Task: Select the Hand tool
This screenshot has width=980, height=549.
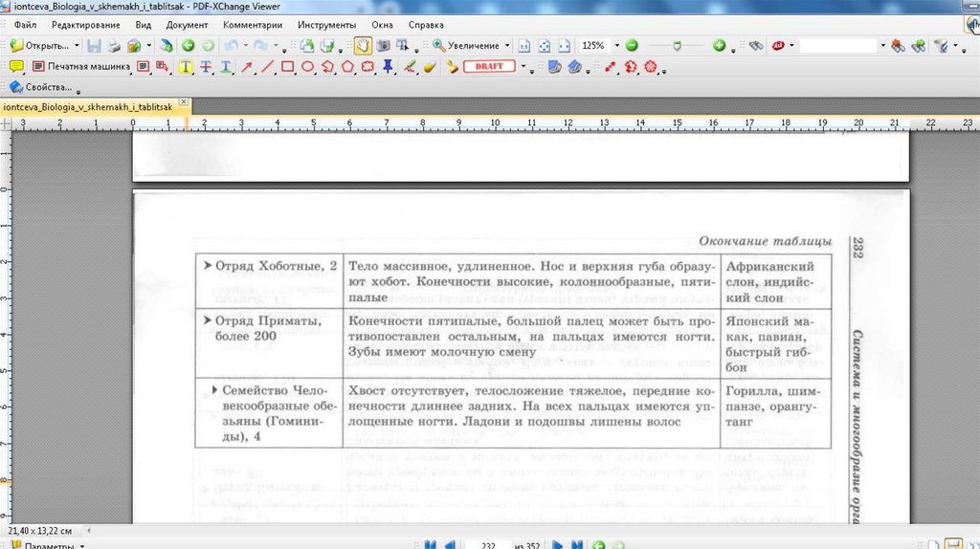Action: point(364,45)
